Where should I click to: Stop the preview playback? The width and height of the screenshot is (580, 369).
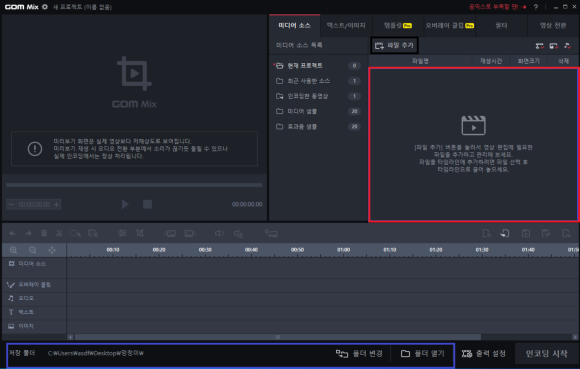tap(147, 204)
